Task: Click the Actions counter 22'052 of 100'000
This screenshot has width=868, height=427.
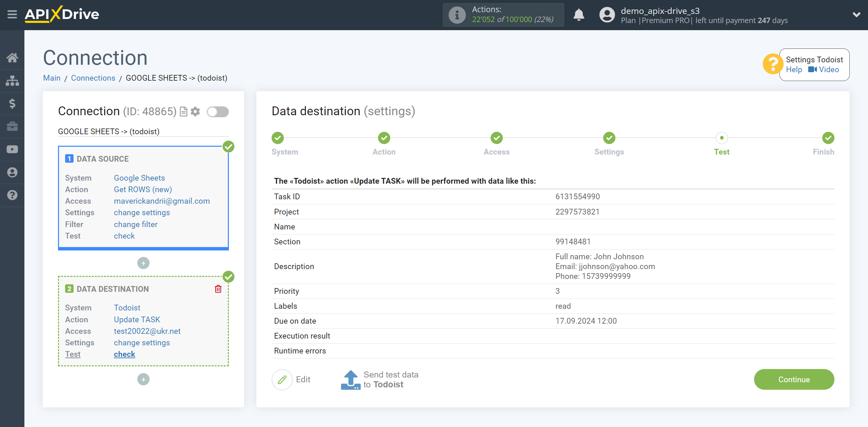Action: pos(513,19)
